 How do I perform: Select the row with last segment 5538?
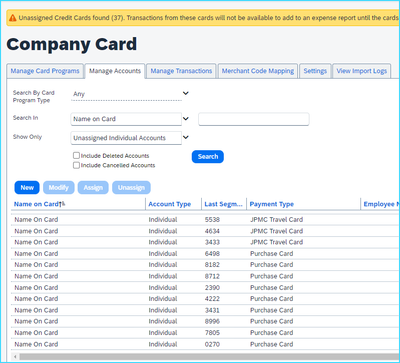pyautogui.click(x=205, y=220)
